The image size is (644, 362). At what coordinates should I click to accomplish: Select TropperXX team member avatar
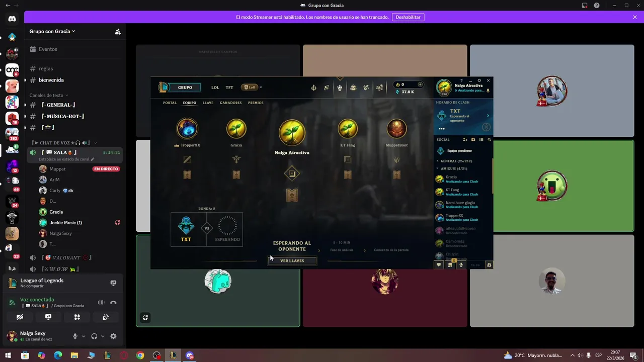click(x=187, y=129)
